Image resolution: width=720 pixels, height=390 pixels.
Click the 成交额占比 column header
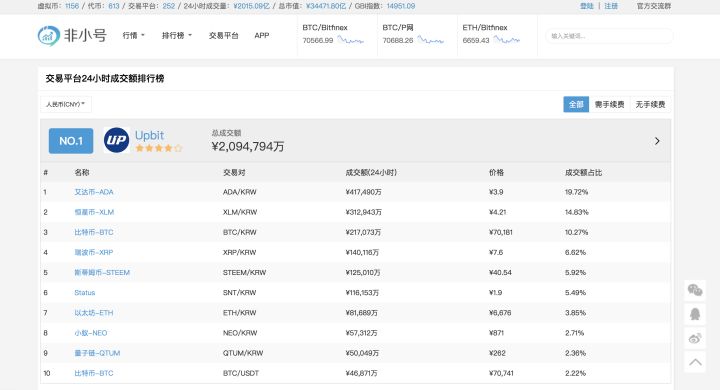583,172
